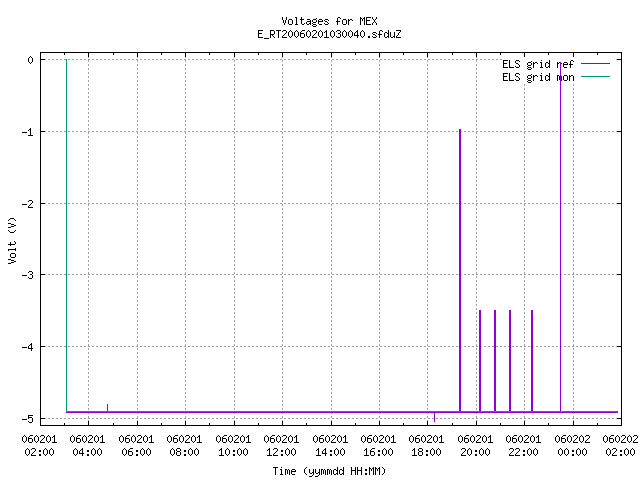Click the 'Volt (V)' y-axis label
640x480 pixels.
point(12,240)
